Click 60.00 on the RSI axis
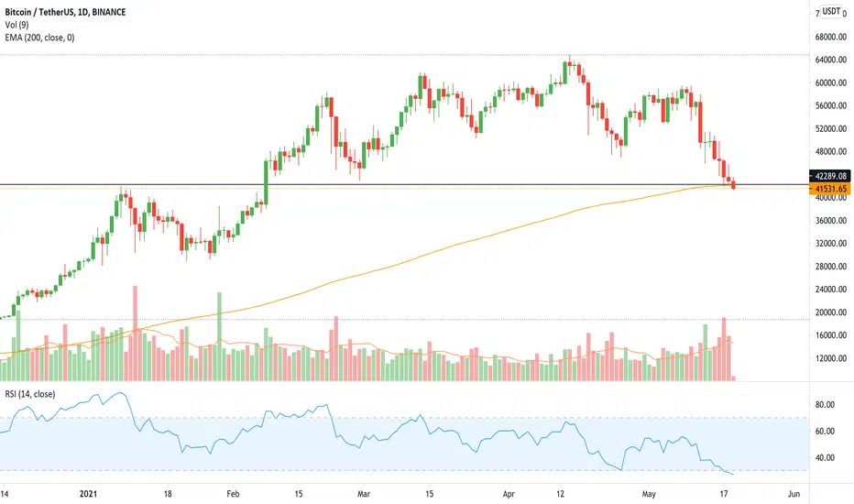This screenshot has height=504, width=854. point(825,431)
